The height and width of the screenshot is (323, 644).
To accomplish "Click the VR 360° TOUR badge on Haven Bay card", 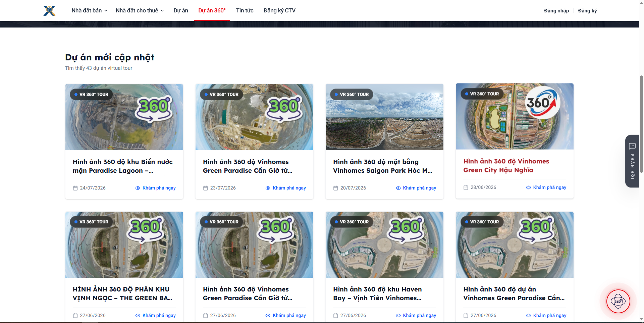I will point(352,222).
